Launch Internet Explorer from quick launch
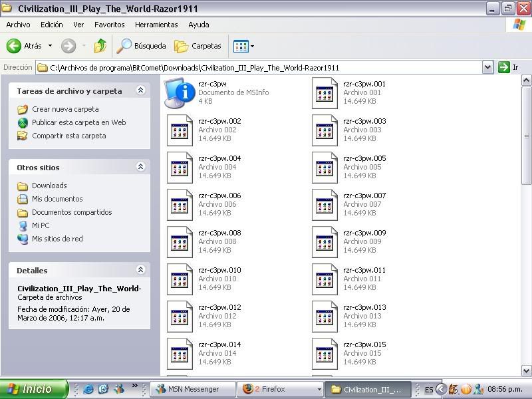The height and width of the screenshot is (399, 532). point(88,389)
